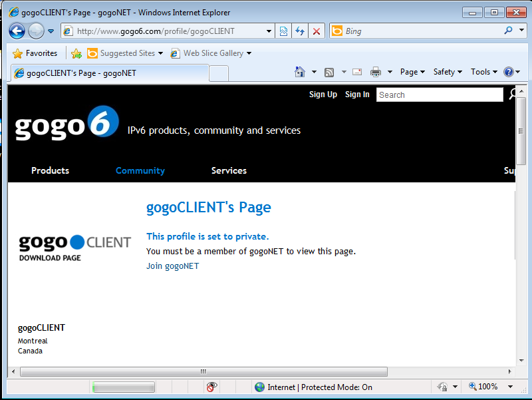Click Add to Favorites Bar icon
This screenshot has width=532, height=400.
[x=76, y=53]
